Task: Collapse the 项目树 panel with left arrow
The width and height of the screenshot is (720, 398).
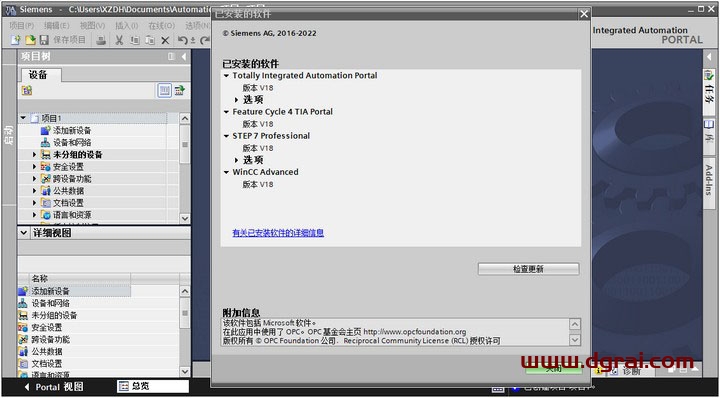Action: pyautogui.click(x=183, y=56)
